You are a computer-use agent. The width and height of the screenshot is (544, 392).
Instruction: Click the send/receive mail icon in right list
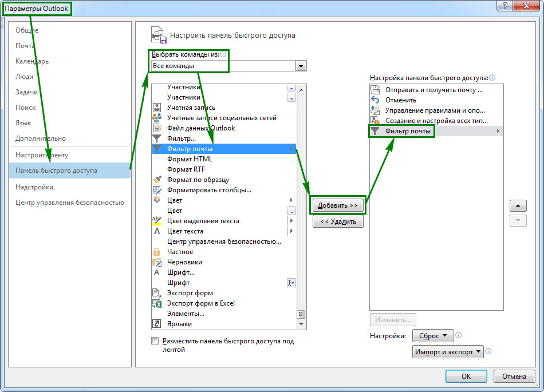pos(375,90)
